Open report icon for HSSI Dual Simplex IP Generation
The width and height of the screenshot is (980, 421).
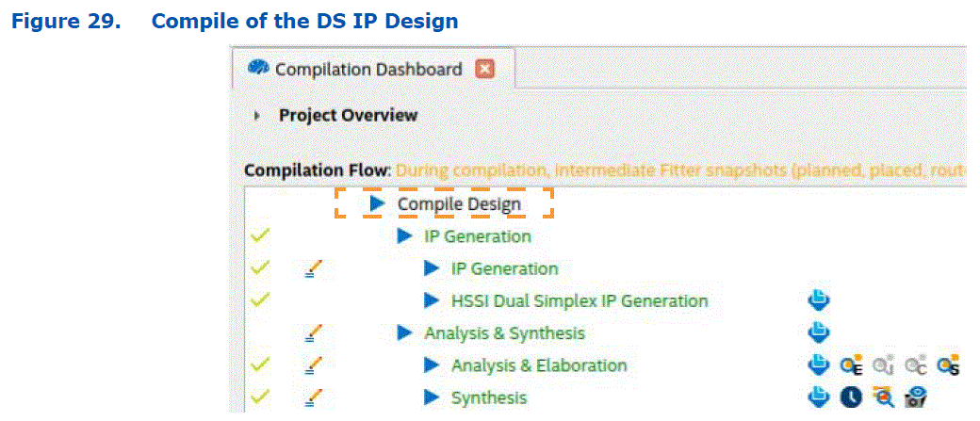[819, 300]
